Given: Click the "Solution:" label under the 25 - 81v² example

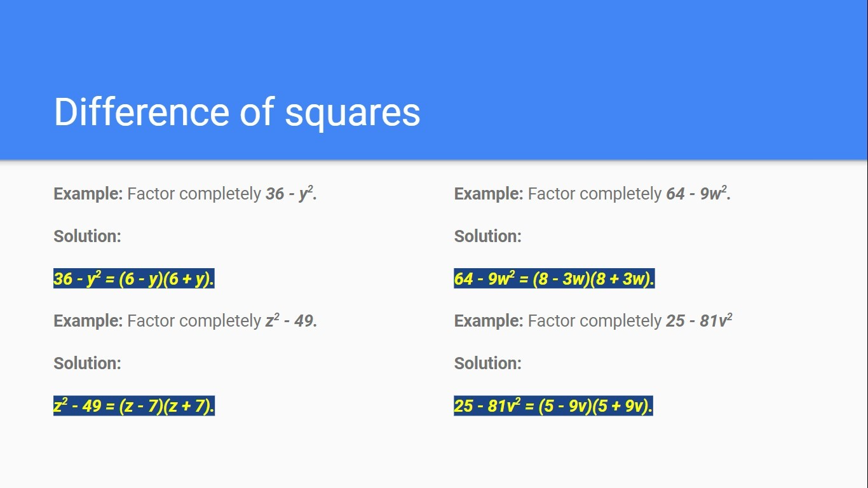Looking at the screenshot, I should [x=487, y=363].
